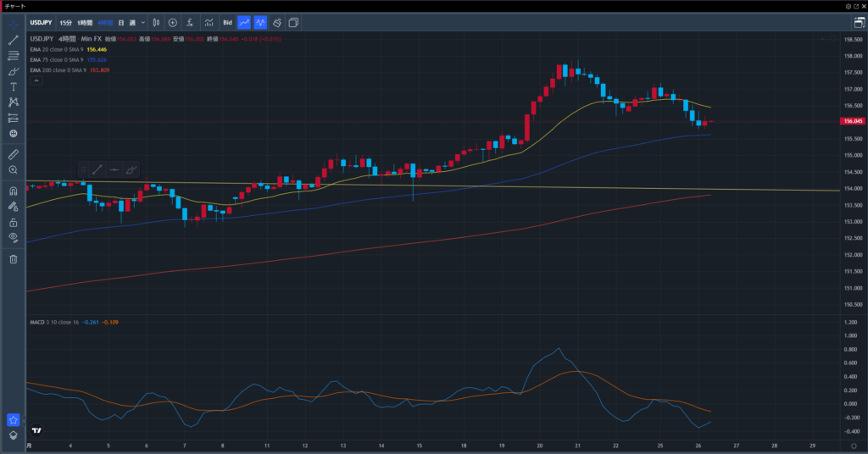Delete drawings with the trash icon
Viewport: 868px width, 454px height.
(14, 258)
